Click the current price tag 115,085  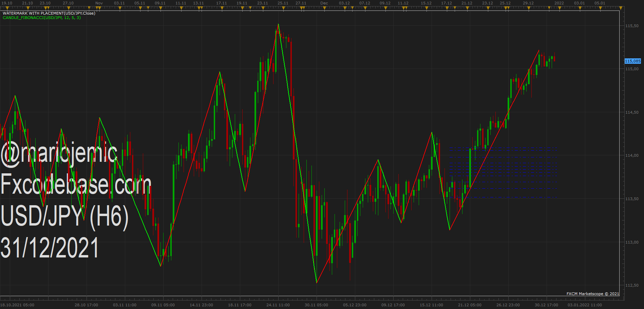point(633,61)
